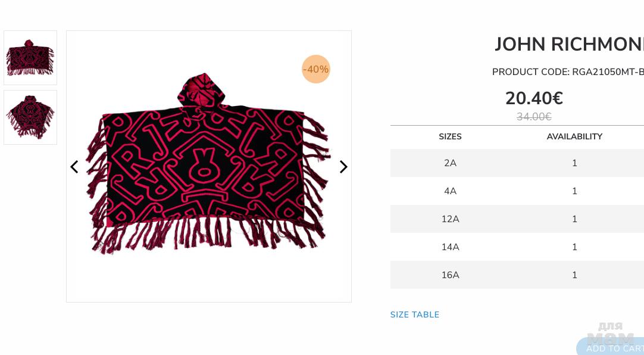Viewport: 644px width, 355px height.
Task: Select size 16A row
Action: 450,275
